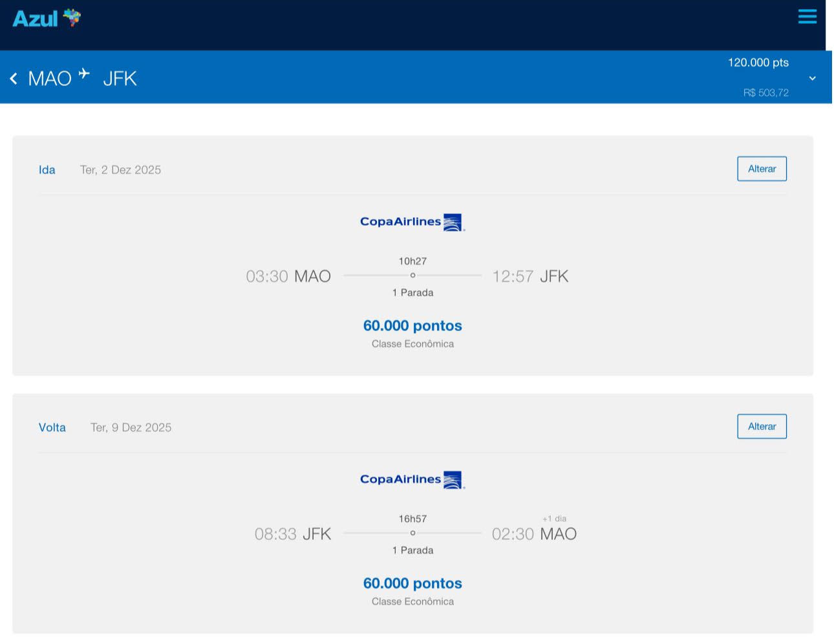Open the hamburger menu
The width and height of the screenshot is (834, 644).
[x=807, y=16]
